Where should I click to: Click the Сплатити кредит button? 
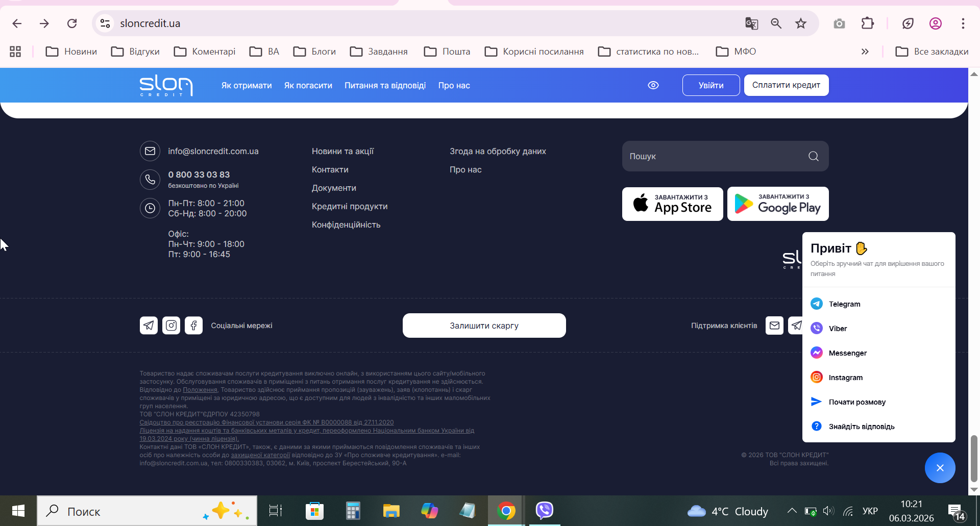click(x=786, y=85)
